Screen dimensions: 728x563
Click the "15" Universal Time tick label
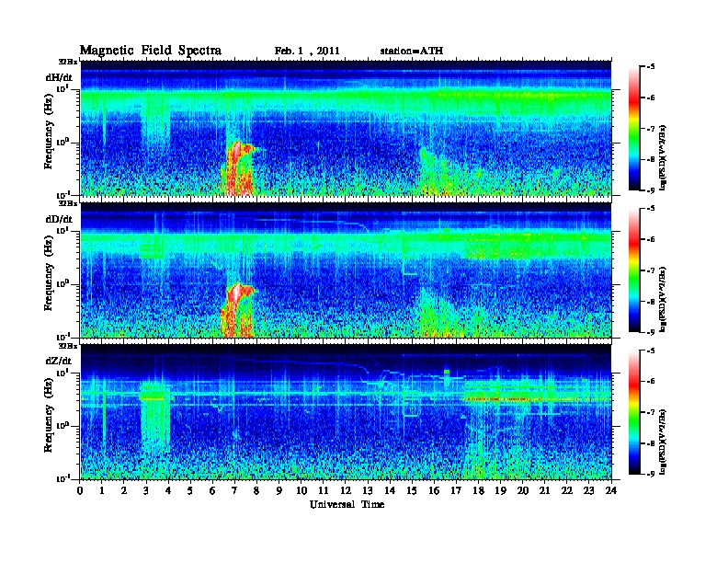(x=413, y=491)
